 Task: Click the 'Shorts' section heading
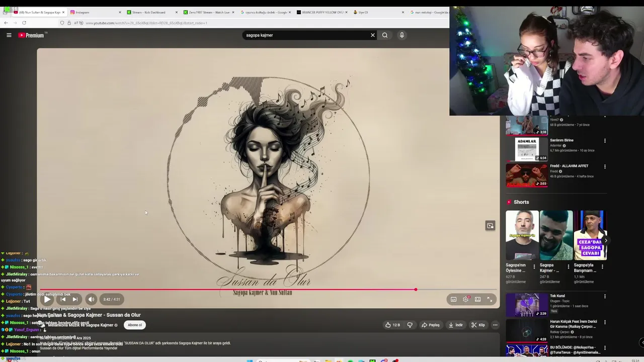point(521,202)
